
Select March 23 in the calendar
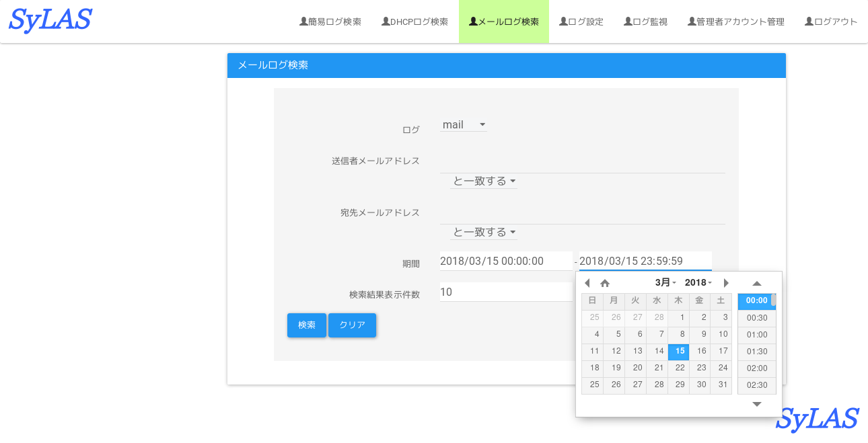[x=700, y=368]
